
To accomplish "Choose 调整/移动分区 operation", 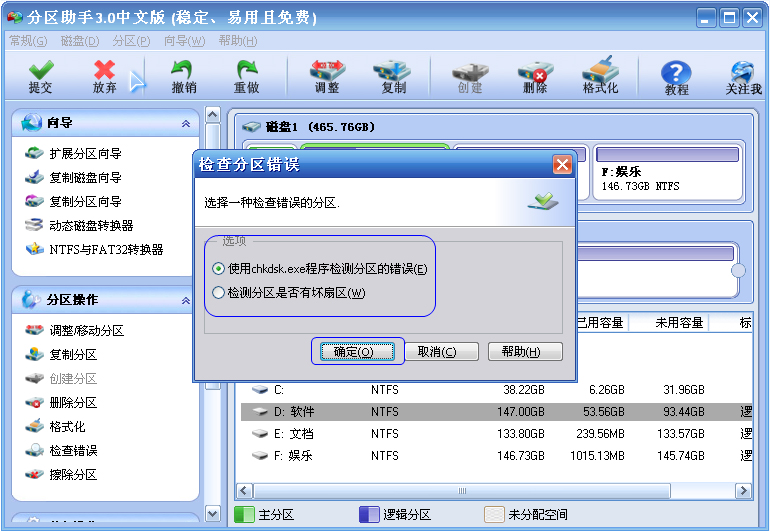I will 75,331.
